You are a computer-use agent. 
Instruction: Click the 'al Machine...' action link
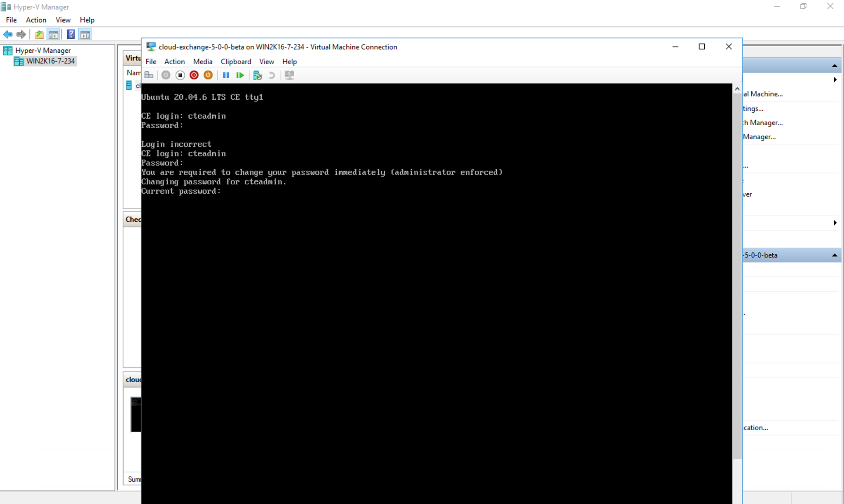coord(763,94)
